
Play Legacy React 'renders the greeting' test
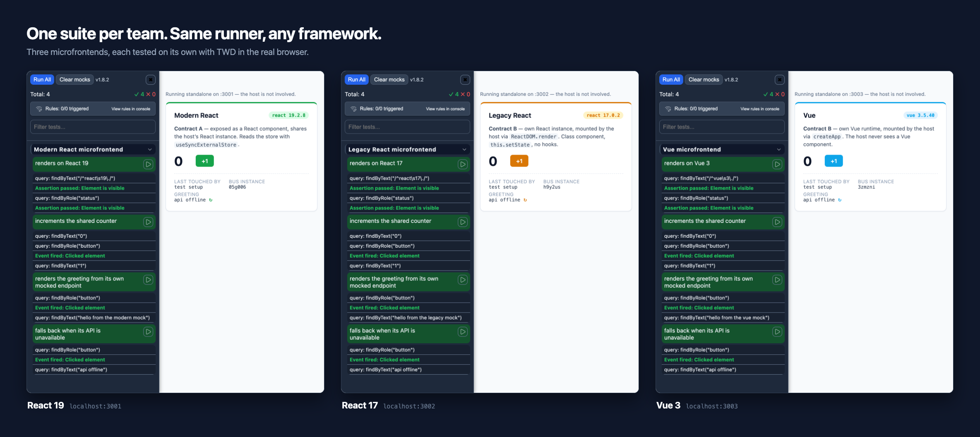point(463,280)
